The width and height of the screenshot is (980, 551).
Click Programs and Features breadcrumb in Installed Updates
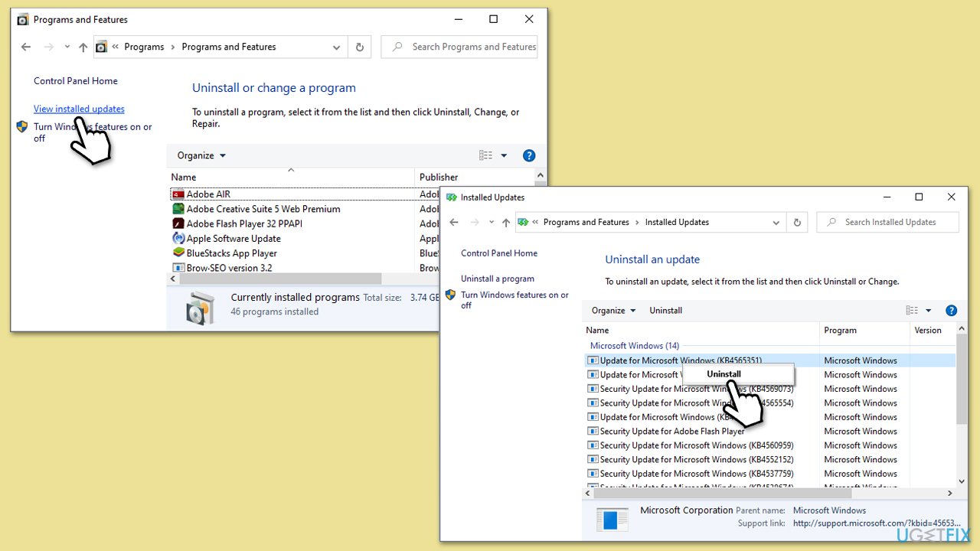click(x=586, y=222)
